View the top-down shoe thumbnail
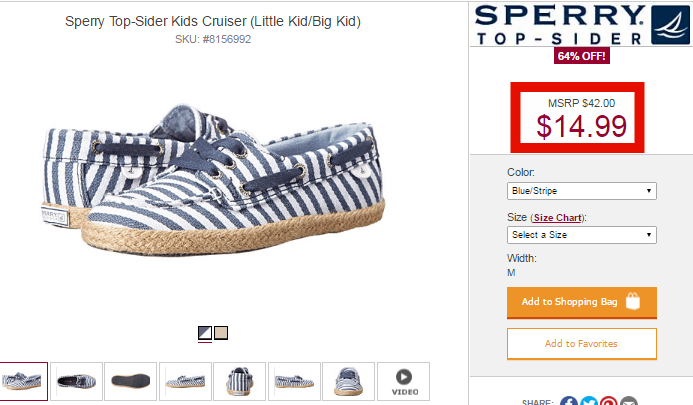693x405 pixels. [76, 382]
